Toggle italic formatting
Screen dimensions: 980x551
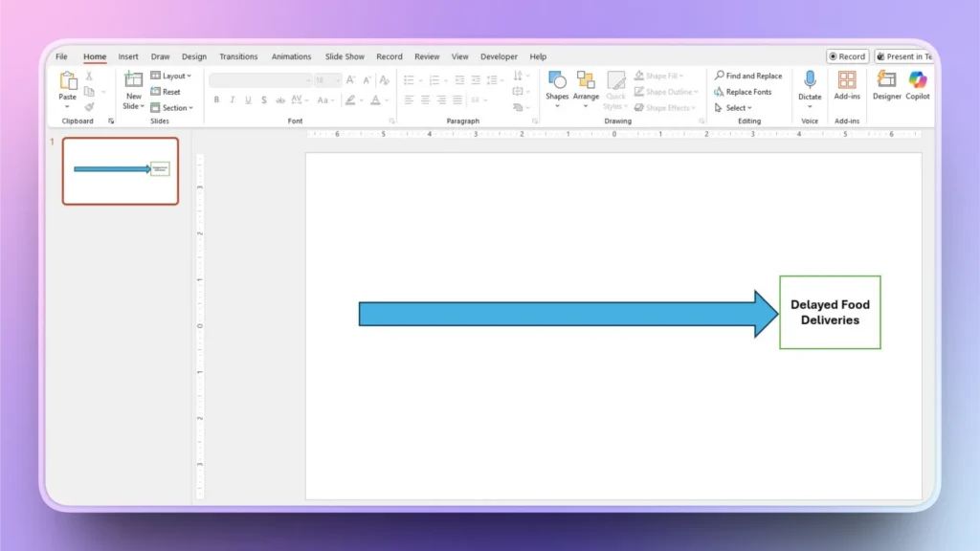(x=233, y=99)
